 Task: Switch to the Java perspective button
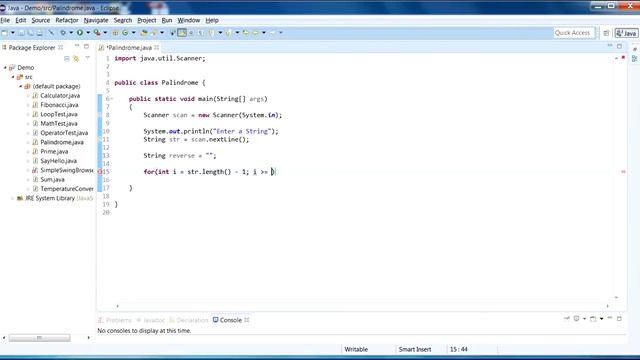627,33
